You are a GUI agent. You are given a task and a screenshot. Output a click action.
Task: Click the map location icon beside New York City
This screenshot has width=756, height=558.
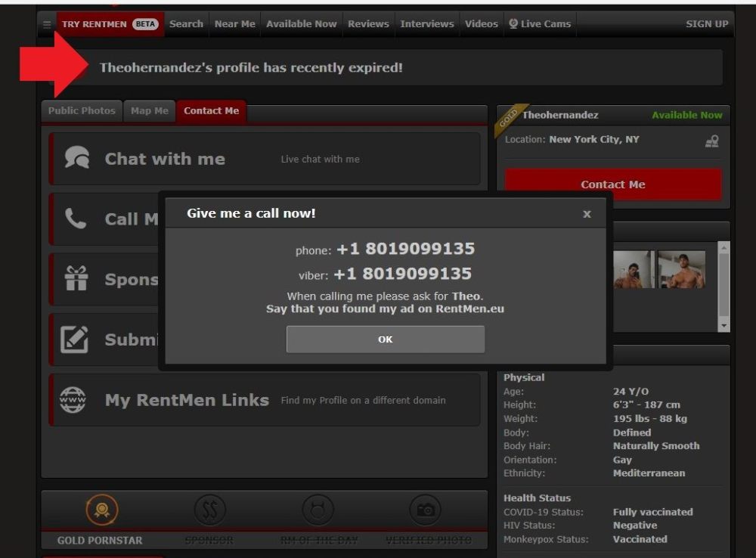(711, 141)
